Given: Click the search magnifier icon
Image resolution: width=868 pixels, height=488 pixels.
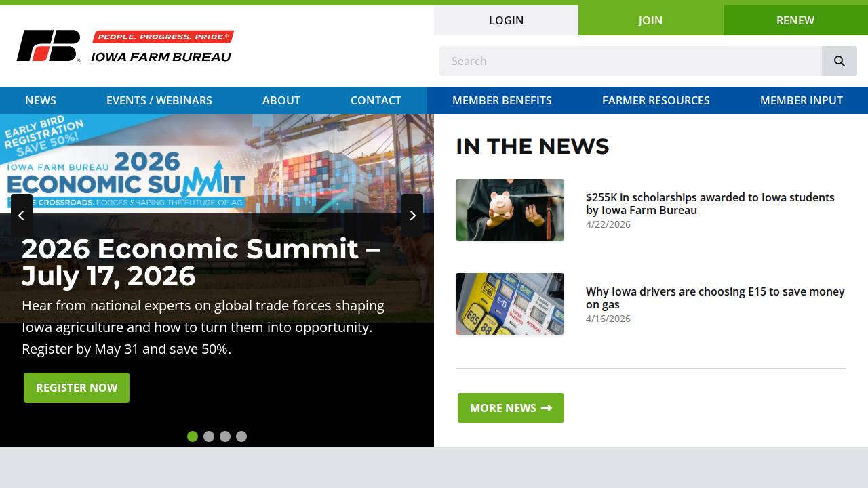Looking at the screenshot, I should 840,61.
